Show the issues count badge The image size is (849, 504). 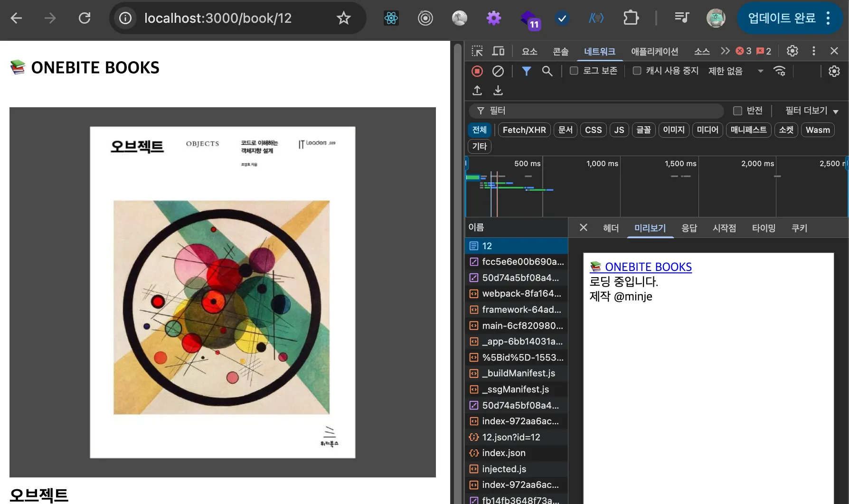[764, 51]
